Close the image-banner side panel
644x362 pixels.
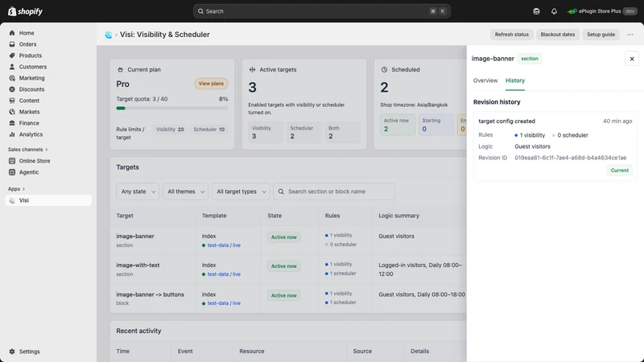[x=632, y=59]
